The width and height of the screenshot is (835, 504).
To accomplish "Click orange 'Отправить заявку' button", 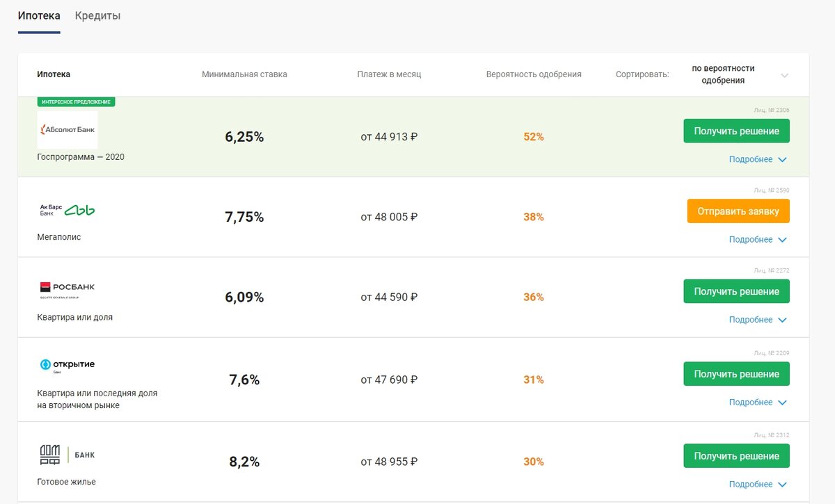I will click(738, 211).
